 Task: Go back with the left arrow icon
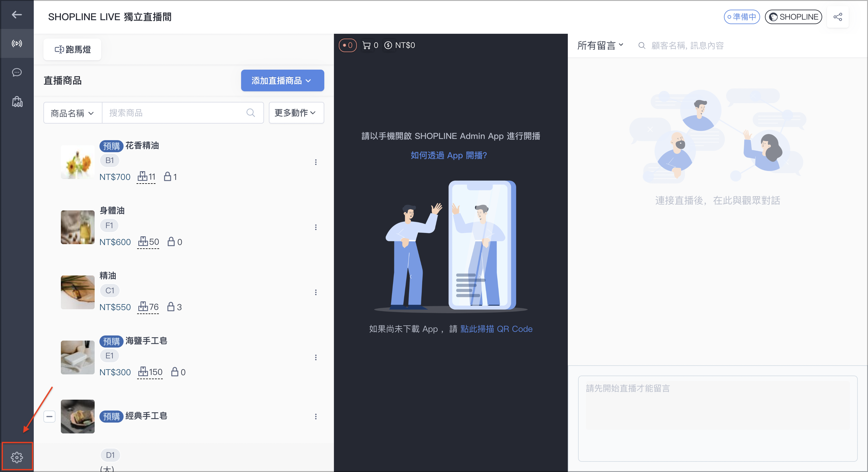pyautogui.click(x=17, y=14)
